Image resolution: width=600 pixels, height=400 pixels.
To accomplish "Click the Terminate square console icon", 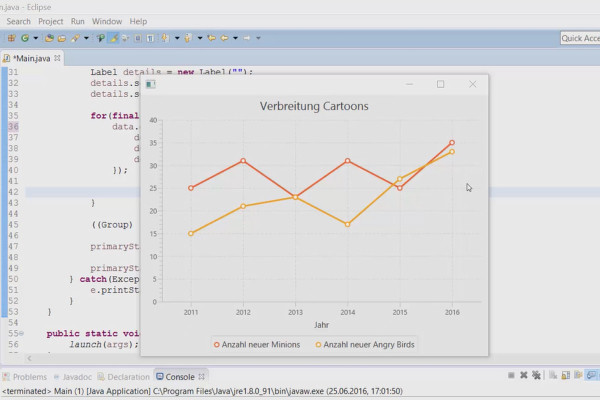I will tap(511, 375).
